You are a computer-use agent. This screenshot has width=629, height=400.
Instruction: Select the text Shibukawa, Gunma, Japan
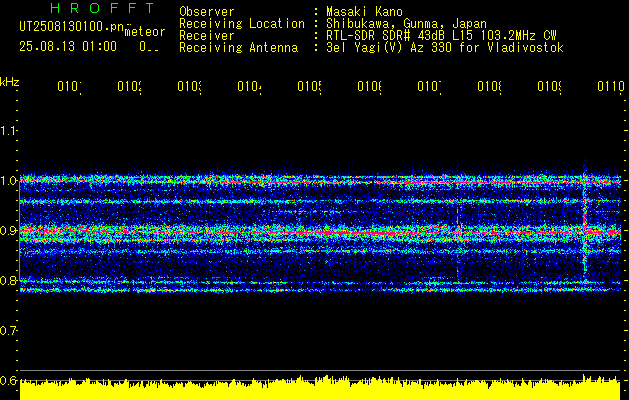[x=406, y=24]
